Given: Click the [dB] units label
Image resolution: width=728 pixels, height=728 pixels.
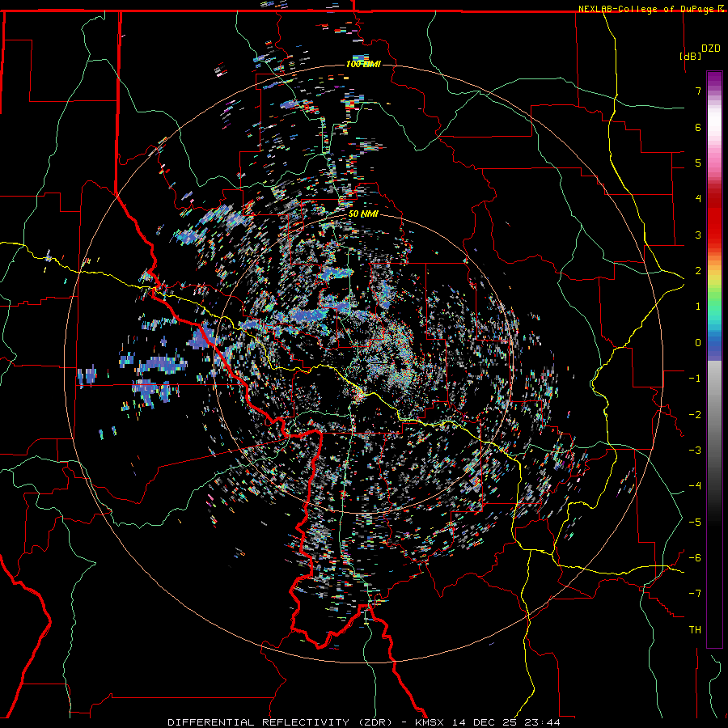Looking at the screenshot, I should 691,56.
